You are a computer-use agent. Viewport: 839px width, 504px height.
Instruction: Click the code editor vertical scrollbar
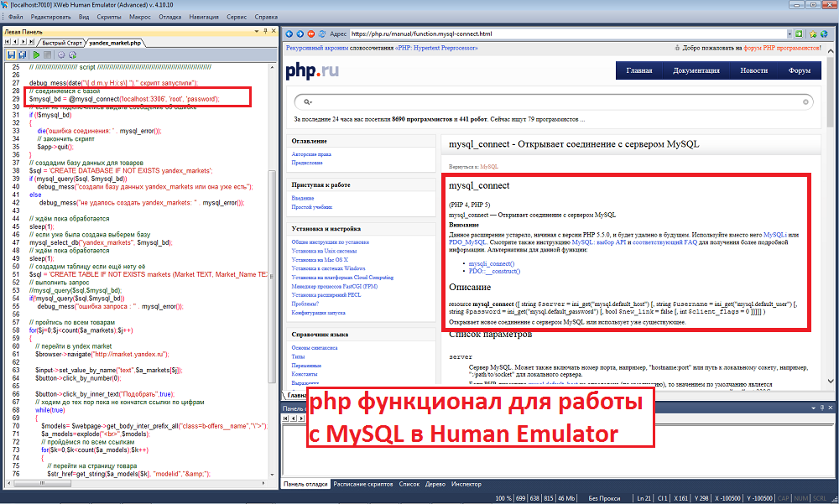(x=273, y=270)
